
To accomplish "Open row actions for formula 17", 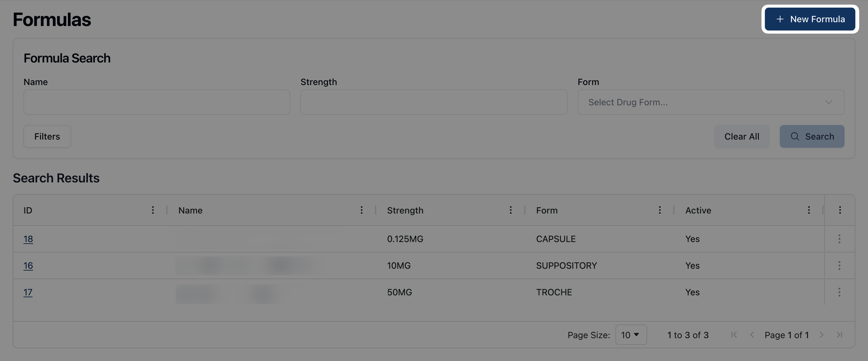I will (839, 292).
